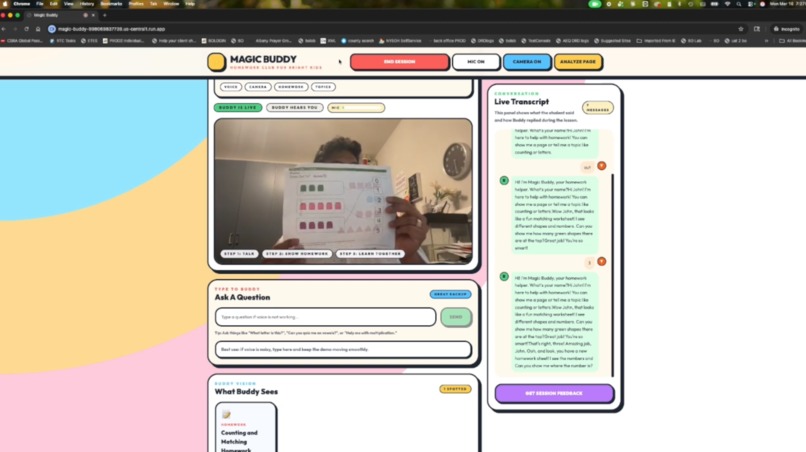Click the Wi-Fi icon in the menu bar
This screenshot has height=452, width=806.
(727, 4)
